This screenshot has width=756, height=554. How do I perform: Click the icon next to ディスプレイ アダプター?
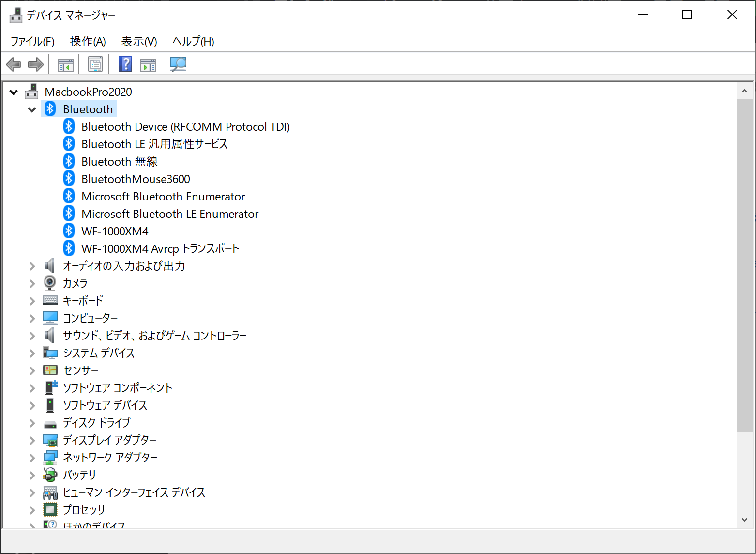pyautogui.click(x=50, y=440)
